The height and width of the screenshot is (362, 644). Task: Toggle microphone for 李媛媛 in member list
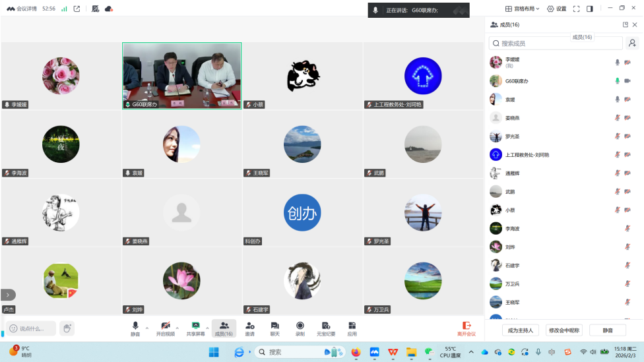618,63
